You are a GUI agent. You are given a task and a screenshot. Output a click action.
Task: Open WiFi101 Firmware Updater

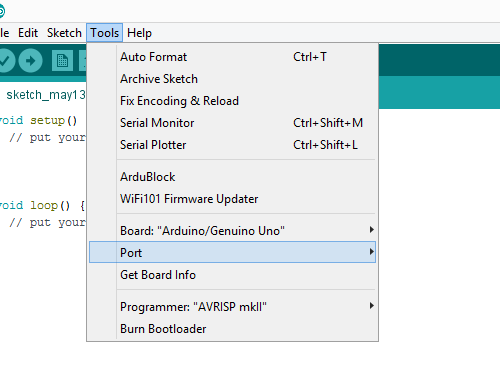tap(232, 199)
